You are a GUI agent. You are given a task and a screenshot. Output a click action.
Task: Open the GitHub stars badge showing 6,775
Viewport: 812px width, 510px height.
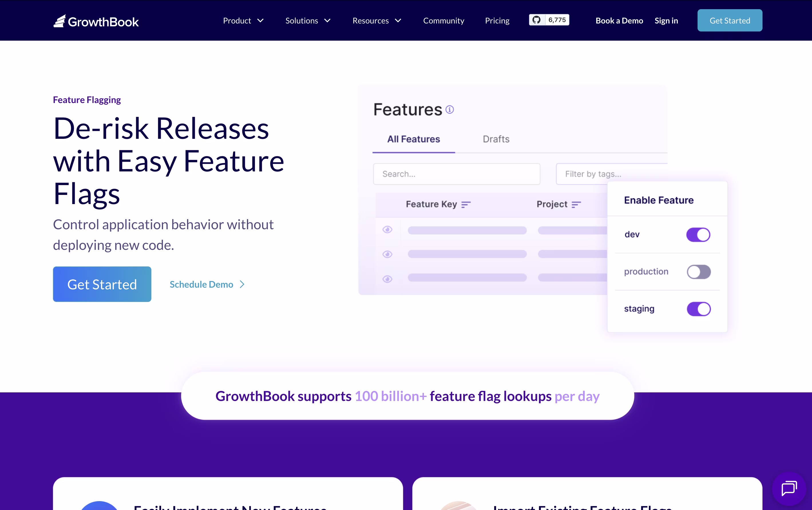pyautogui.click(x=549, y=20)
